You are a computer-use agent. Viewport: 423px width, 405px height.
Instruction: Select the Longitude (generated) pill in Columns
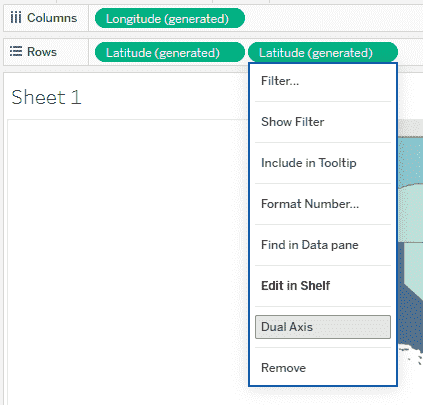click(x=170, y=18)
